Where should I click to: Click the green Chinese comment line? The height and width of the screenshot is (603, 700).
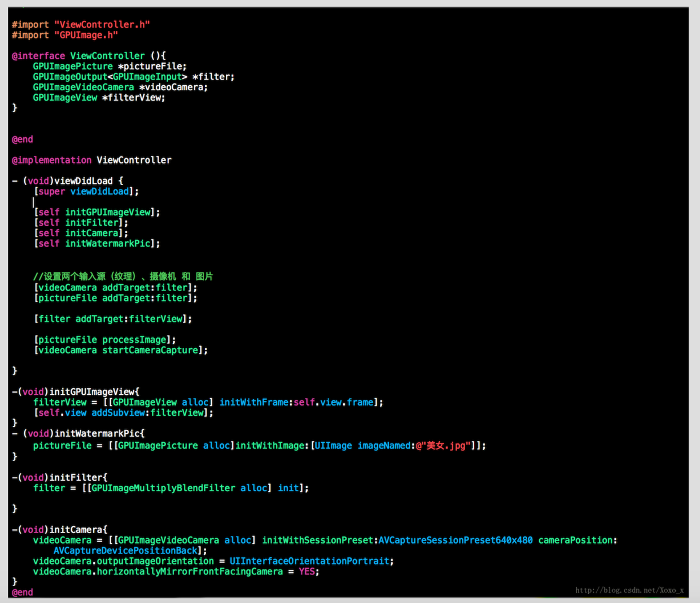[123, 276]
